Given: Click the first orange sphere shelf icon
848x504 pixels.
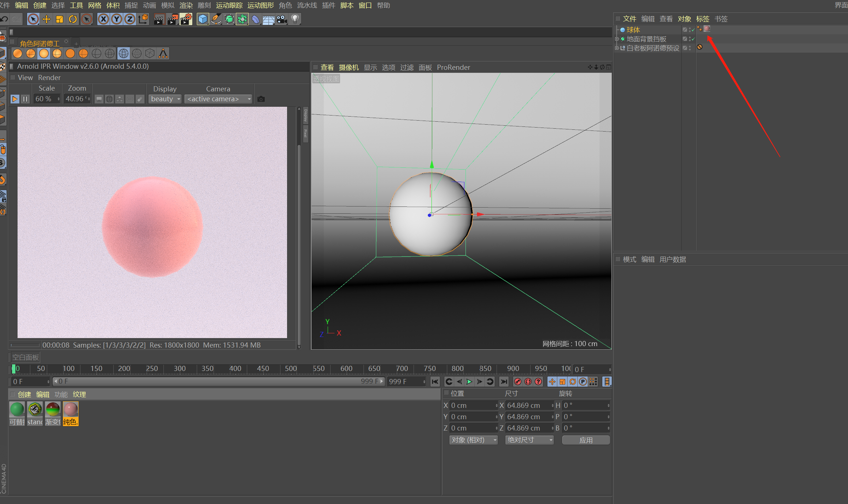Looking at the screenshot, I should click(x=18, y=53).
